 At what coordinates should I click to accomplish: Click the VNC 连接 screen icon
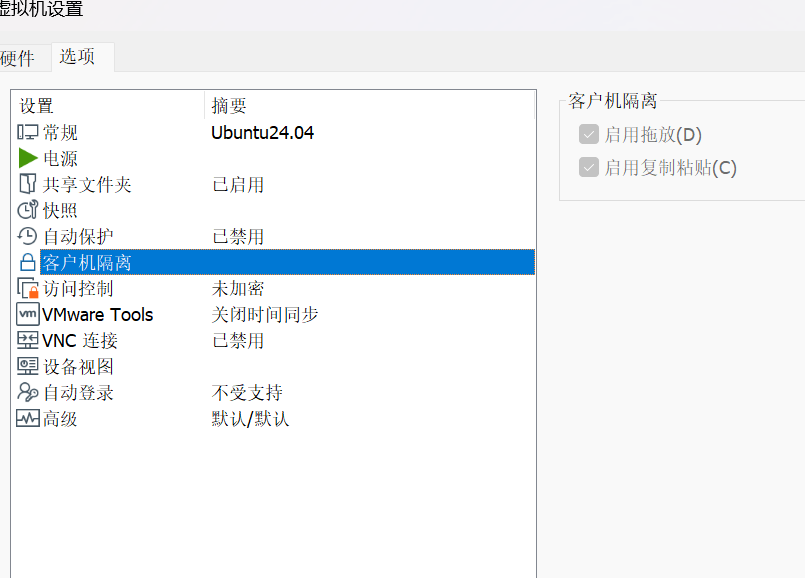pos(28,340)
